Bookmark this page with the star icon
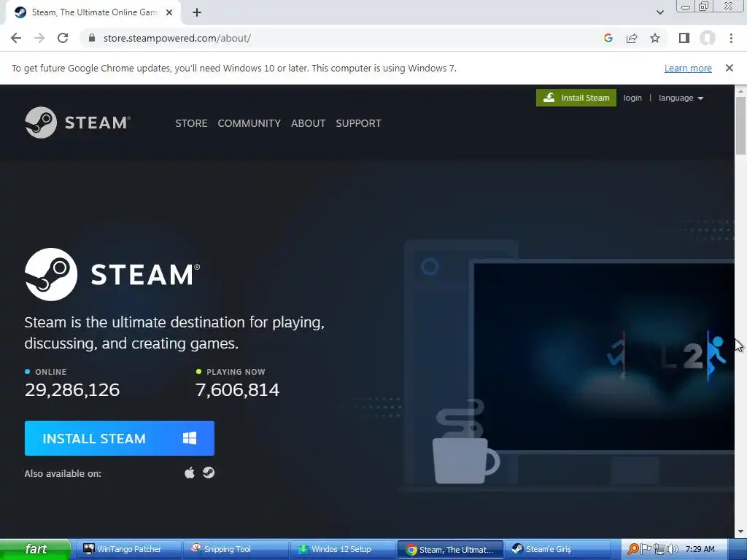 click(x=655, y=38)
